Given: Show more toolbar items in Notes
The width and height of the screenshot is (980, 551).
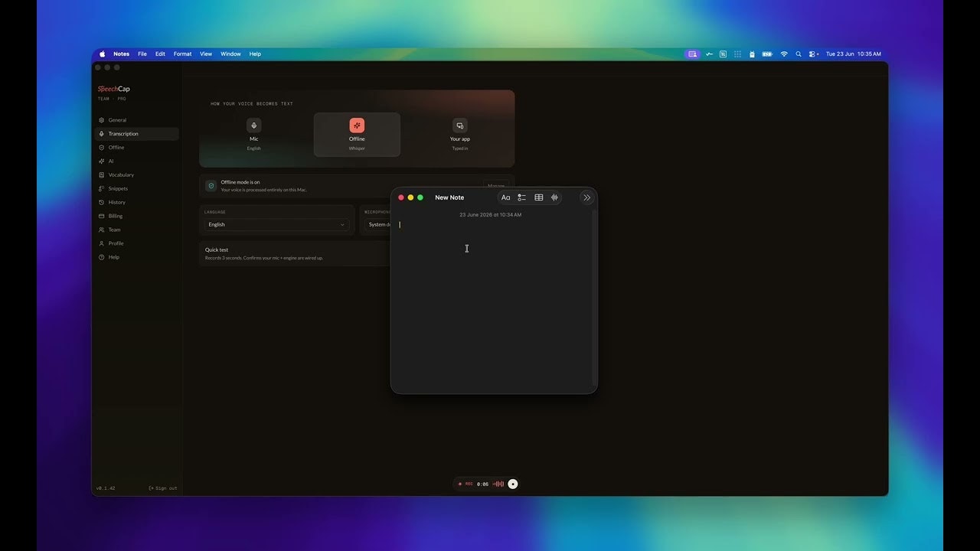Looking at the screenshot, I should click(x=587, y=197).
